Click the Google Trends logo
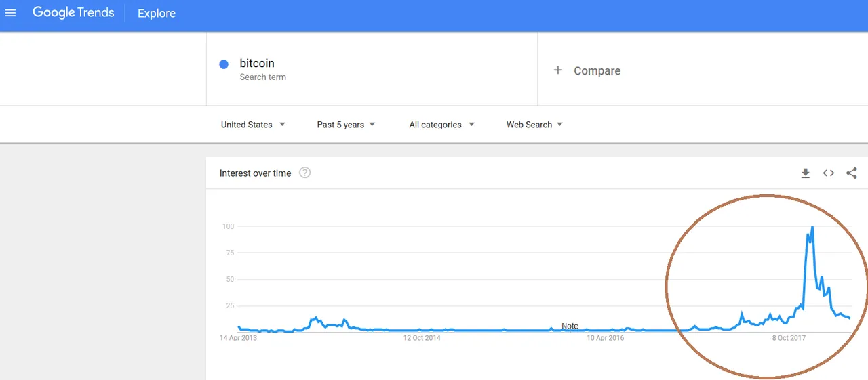The image size is (868, 380). [x=73, y=13]
